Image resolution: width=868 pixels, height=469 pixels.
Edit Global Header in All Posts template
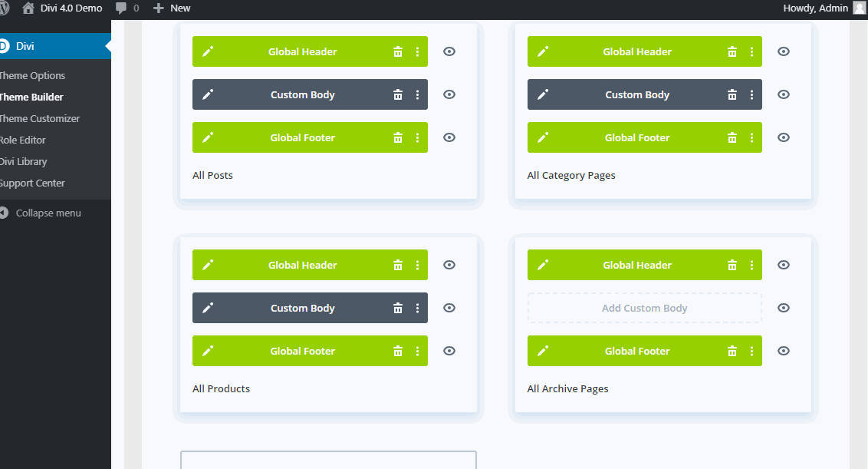208,51
